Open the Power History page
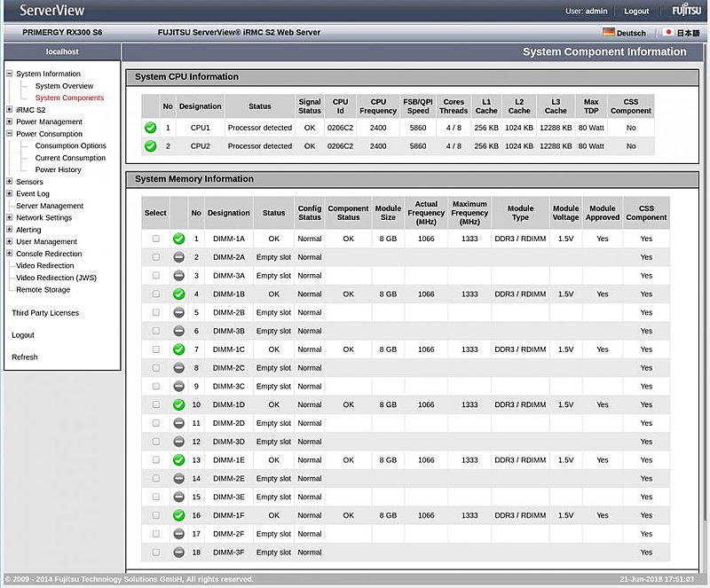 (x=58, y=169)
